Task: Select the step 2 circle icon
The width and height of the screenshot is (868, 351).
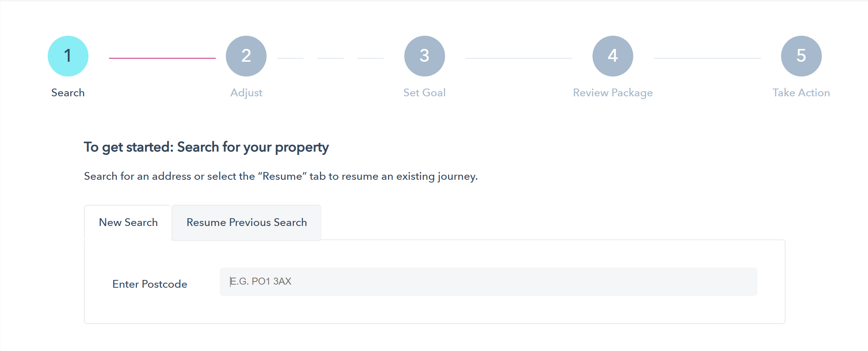Action: click(246, 56)
